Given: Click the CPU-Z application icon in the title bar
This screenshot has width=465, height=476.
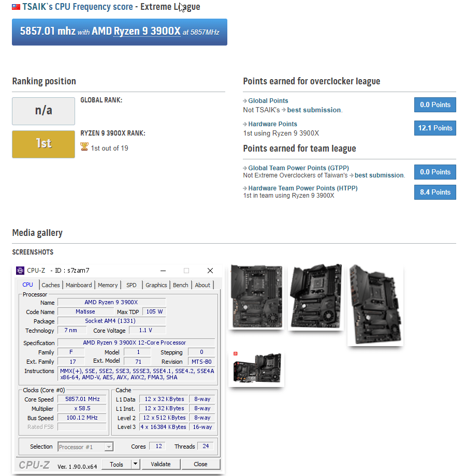Looking at the screenshot, I should coord(20,270).
